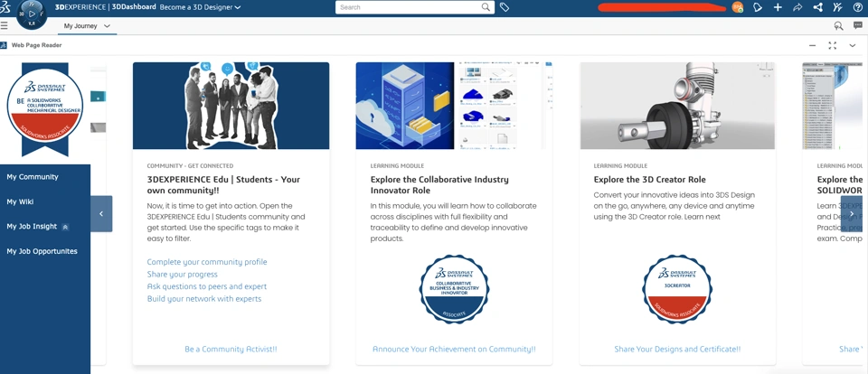Click the search magnifier icon
Image resolution: width=868 pixels, height=374 pixels.
click(x=486, y=7)
